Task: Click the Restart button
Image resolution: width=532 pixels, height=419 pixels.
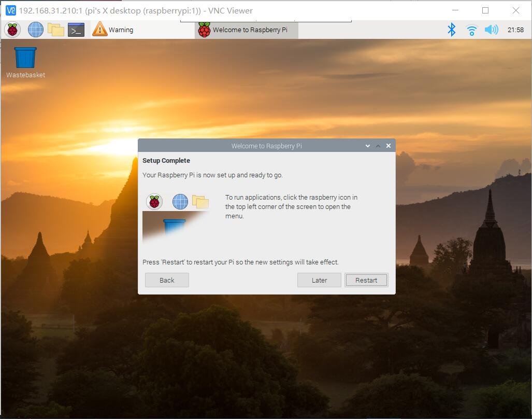Action: coord(366,280)
